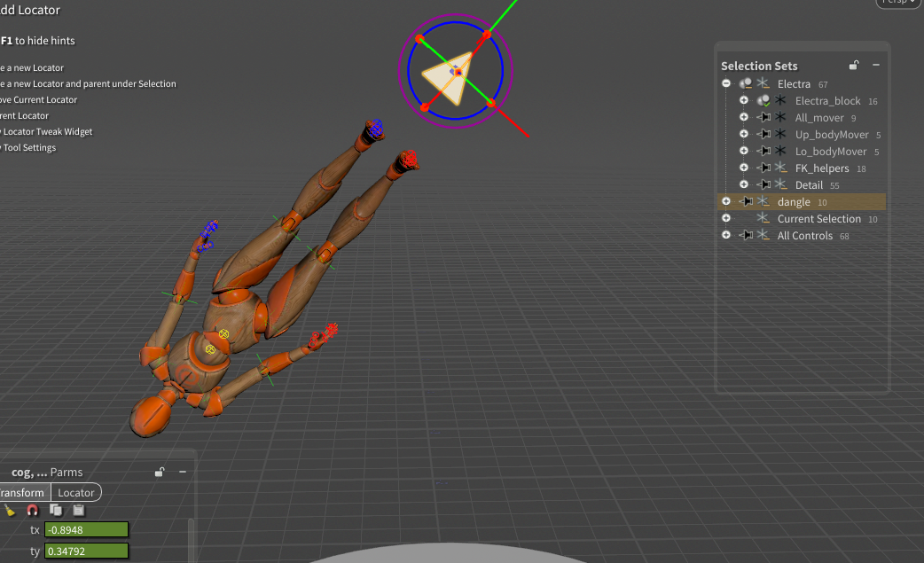Switch to the Transform tab
The height and width of the screenshot is (563, 924).
23,492
